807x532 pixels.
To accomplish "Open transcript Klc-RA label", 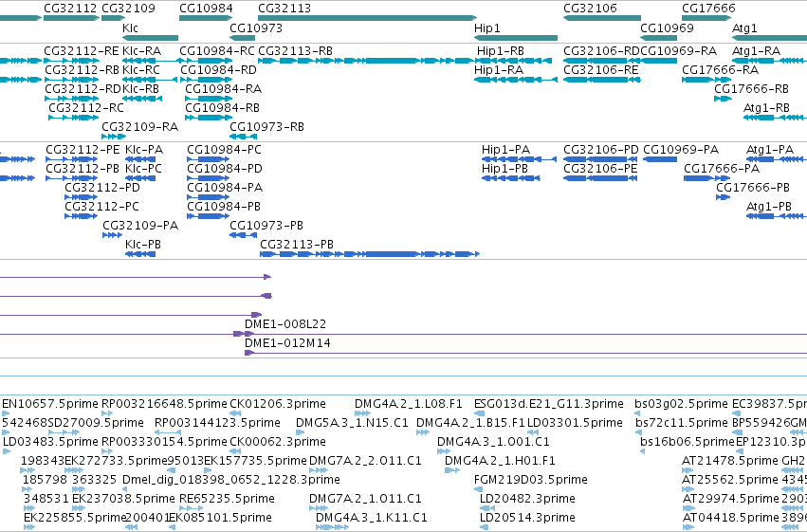I will [141, 51].
